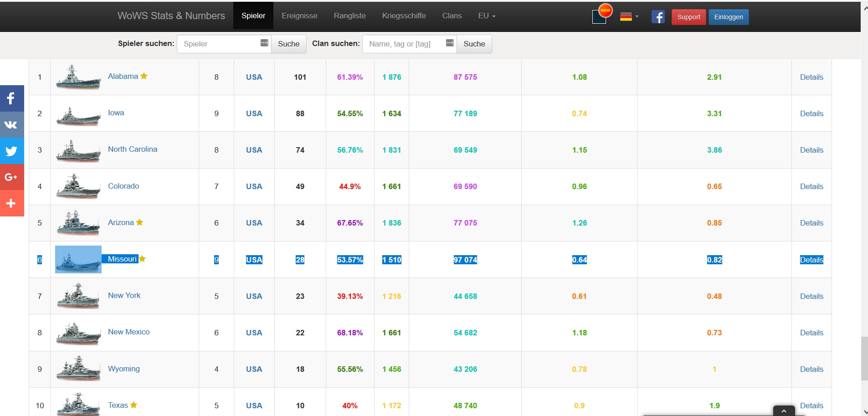The image size is (868, 416).
Task: Click the red Support button
Action: pos(688,17)
